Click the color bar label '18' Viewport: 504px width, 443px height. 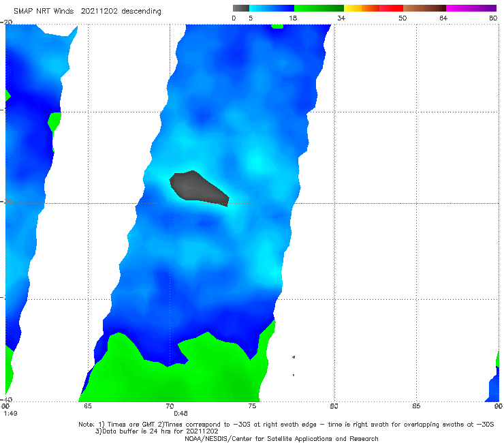tap(293, 18)
